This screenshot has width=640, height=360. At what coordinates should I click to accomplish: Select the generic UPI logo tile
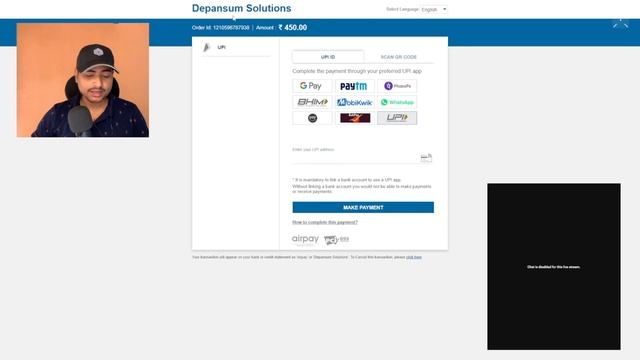[397, 118]
